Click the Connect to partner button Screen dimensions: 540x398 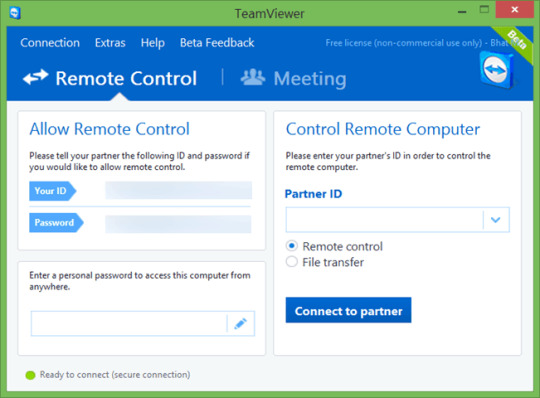coord(348,310)
